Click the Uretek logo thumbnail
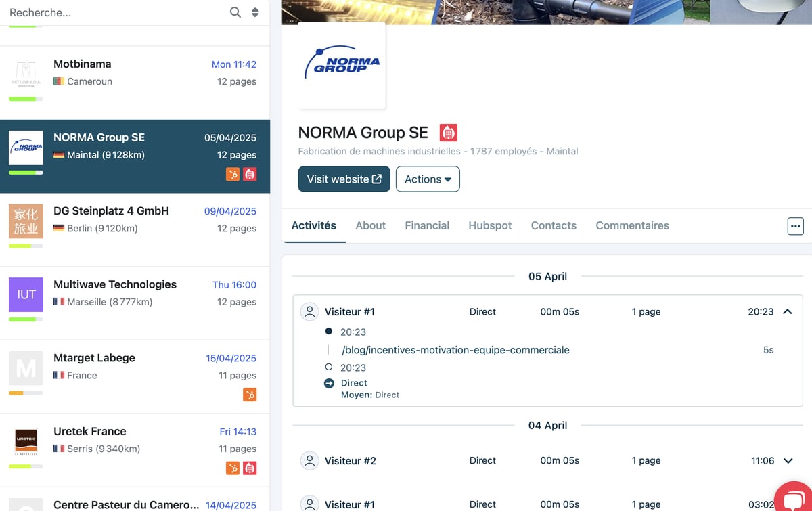812x511 pixels. [x=26, y=441]
